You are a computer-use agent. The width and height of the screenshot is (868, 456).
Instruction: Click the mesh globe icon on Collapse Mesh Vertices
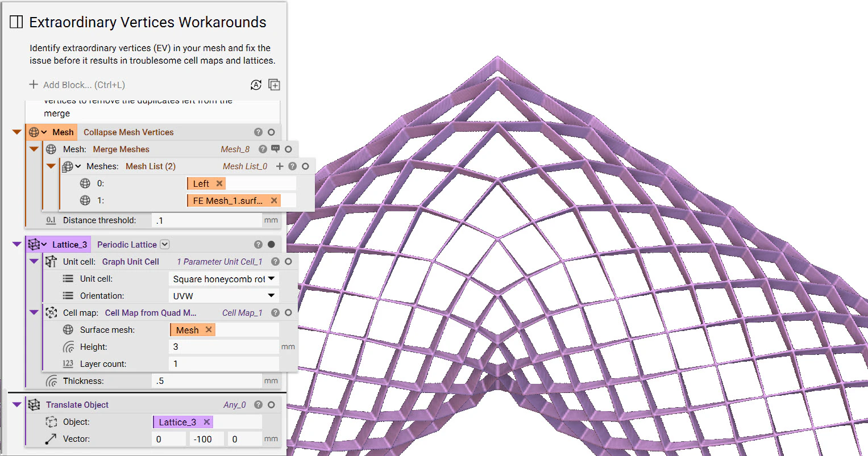(x=35, y=132)
